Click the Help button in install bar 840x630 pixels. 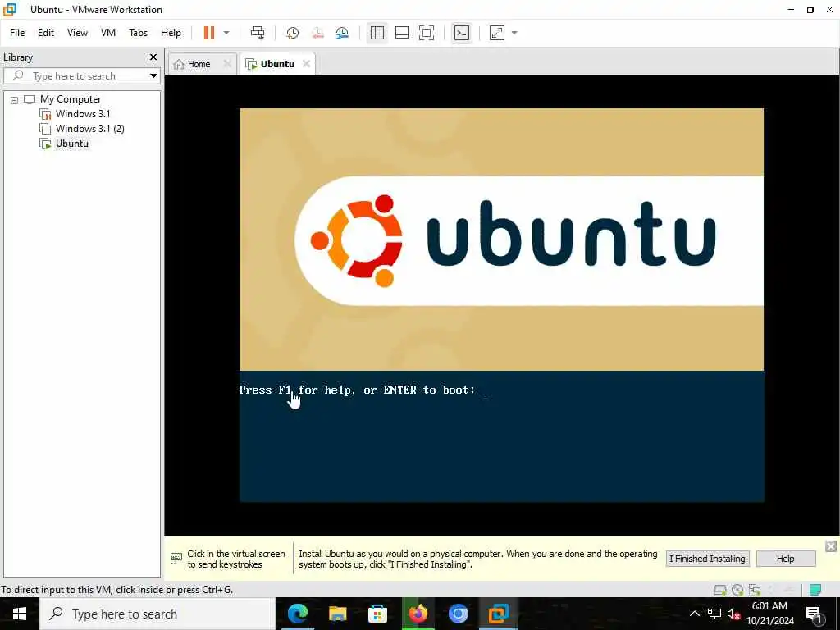pos(785,559)
